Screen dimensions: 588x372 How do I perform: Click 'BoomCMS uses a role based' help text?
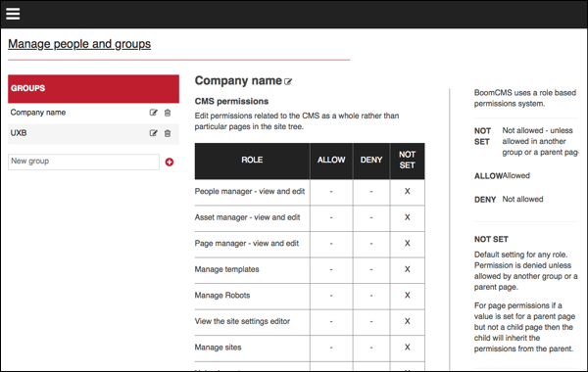pos(525,93)
